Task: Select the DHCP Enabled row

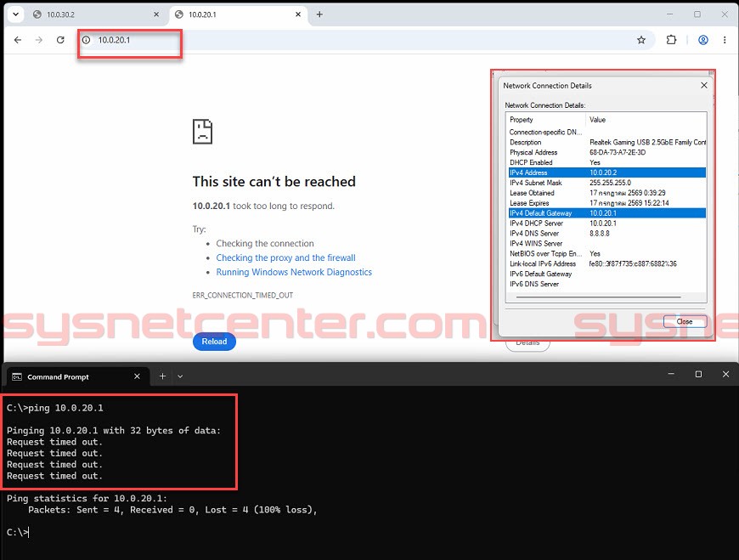Action: click(x=607, y=162)
